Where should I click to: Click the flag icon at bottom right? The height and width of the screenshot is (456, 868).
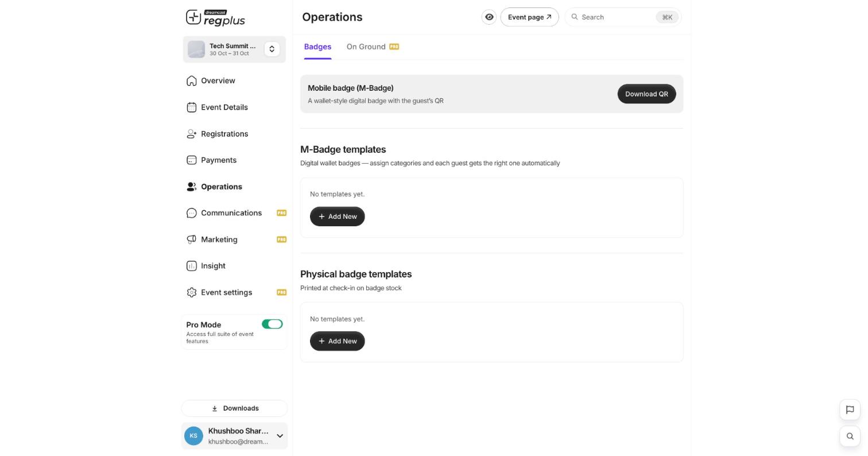850,409
